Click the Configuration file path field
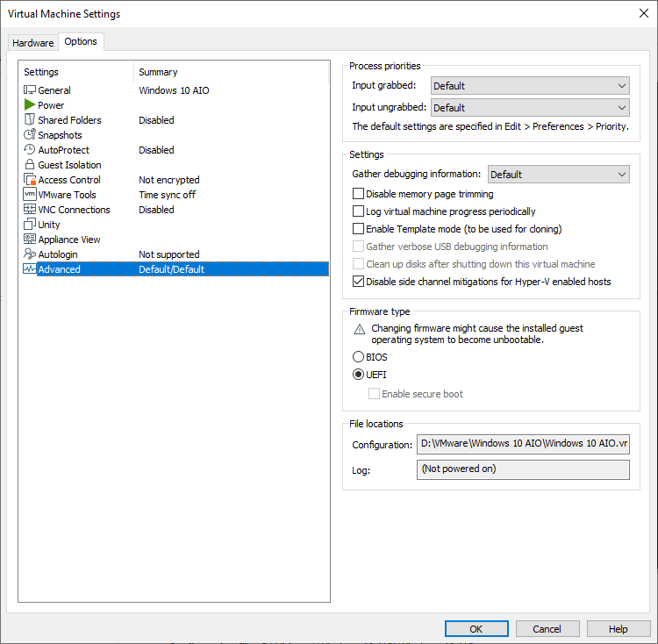Image resolution: width=658 pixels, height=644 pixels. [x=523, y=444]
